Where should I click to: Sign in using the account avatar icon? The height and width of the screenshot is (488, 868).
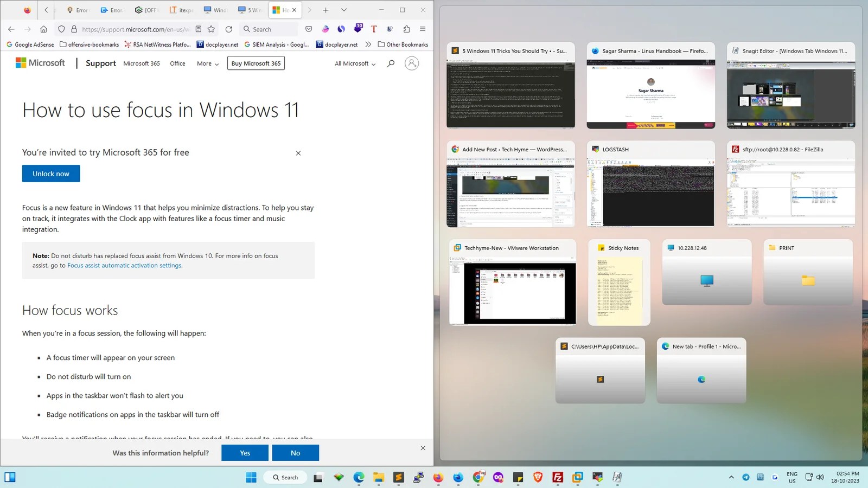pyautogui.click(x=412, y=63)
